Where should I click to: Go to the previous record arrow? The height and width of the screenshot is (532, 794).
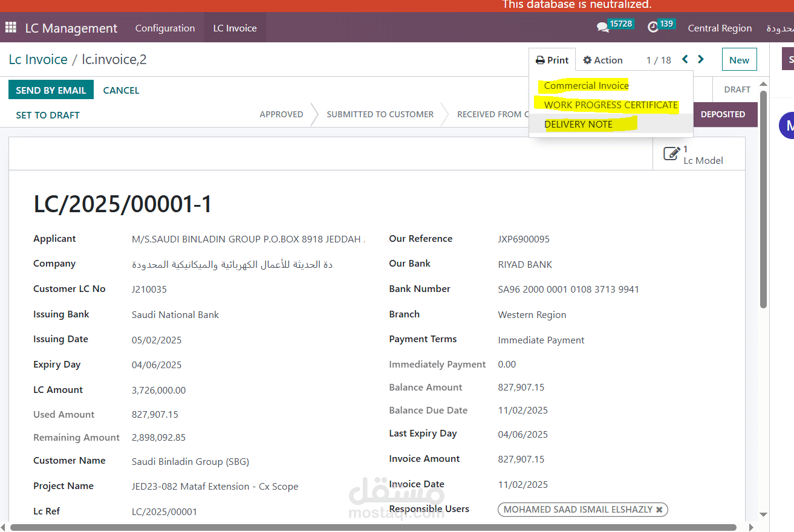[x=685, y=59]
